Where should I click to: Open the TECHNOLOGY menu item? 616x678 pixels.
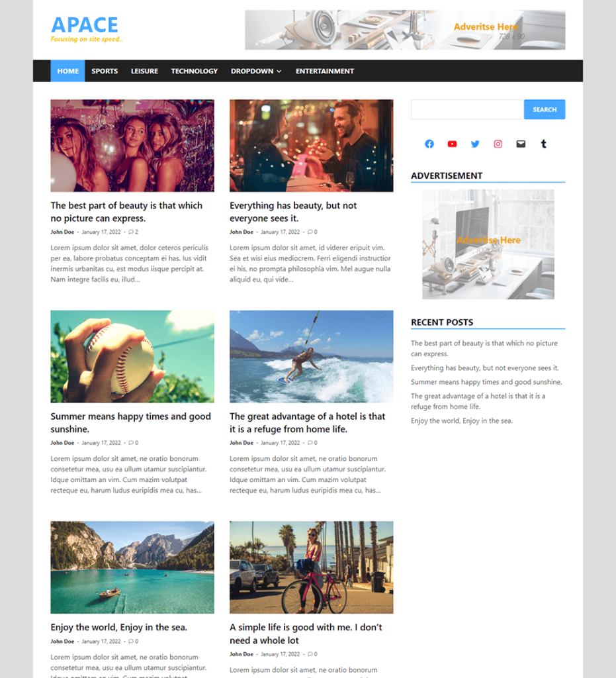(194, 71)
